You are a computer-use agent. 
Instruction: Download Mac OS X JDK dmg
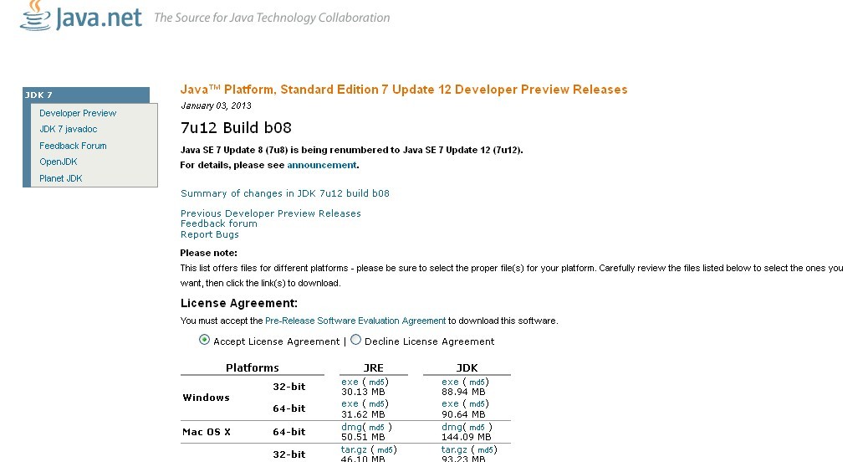[x=451, y=427]
